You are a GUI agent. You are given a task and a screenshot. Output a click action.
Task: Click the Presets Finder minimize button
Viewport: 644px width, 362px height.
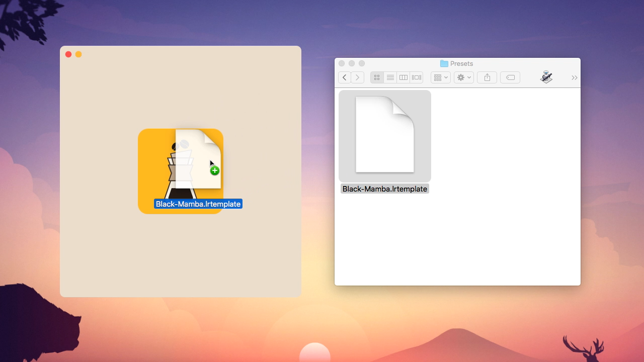point(352,63)
